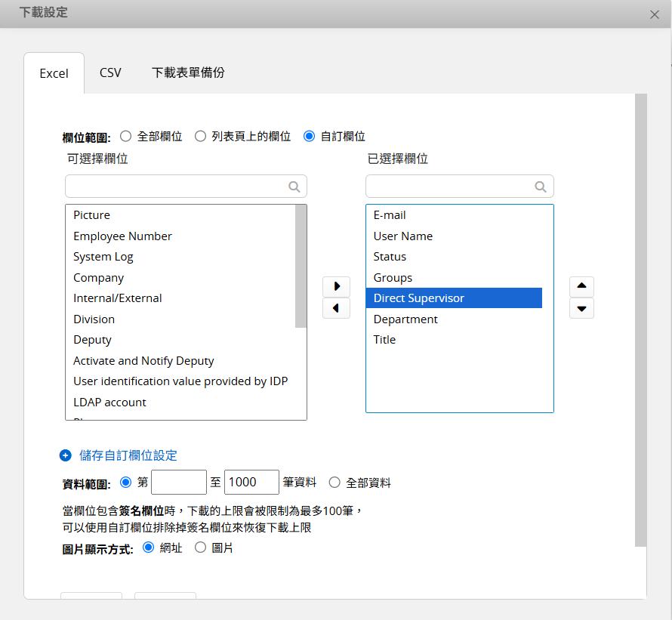The height and width of the screenshot is (620, 672).
Task: Select 自訂欄位 radio option
Action: (x=309, y=137)
